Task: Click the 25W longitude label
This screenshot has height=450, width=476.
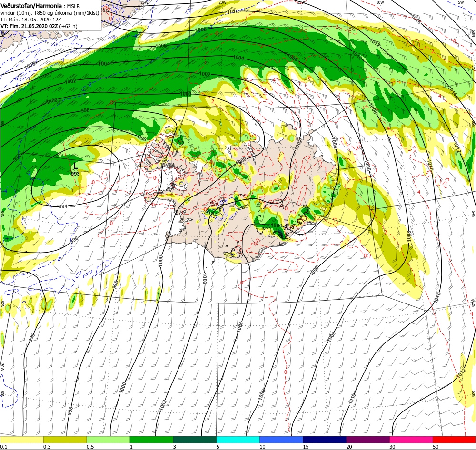Action: pyautogui.click(x=144, y=2)
